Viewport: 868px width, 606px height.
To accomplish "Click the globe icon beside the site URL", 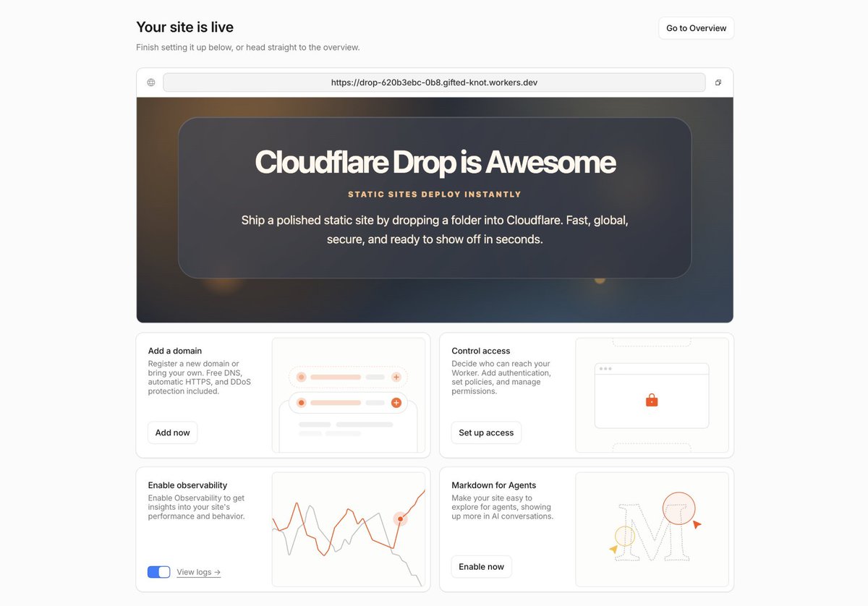I will [151, 82].
